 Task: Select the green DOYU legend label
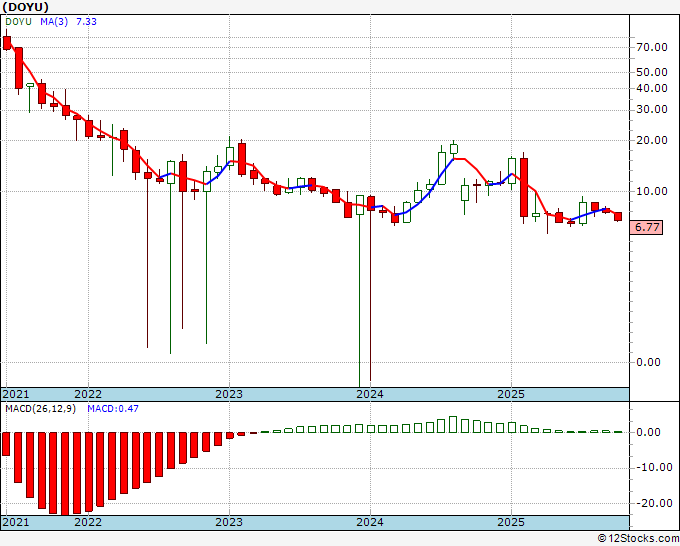[x=18, y=22]
